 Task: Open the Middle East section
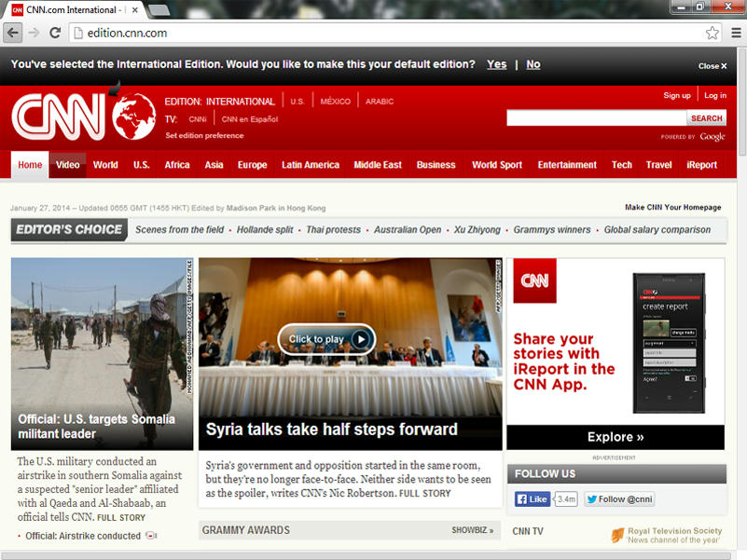[378, 165]
